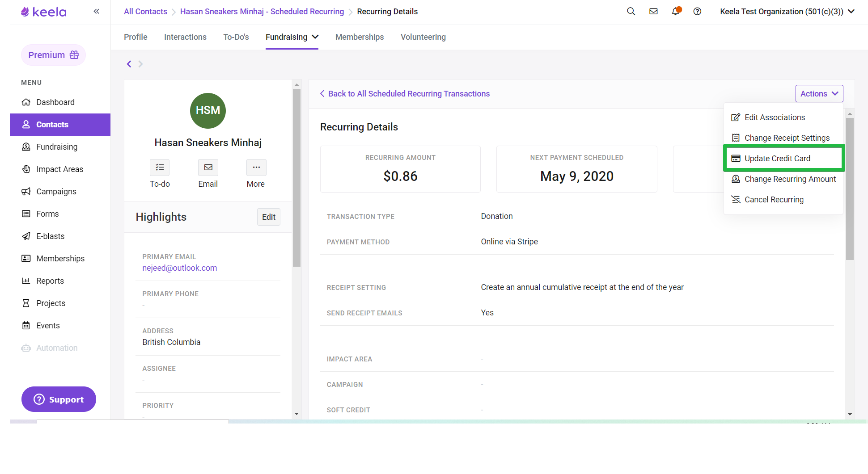868x474 pixels.
Task: Open the mail inbox icon
Action: click(x=653, y=12)
